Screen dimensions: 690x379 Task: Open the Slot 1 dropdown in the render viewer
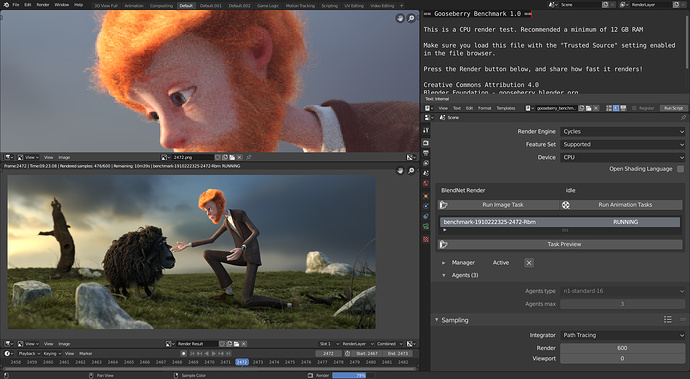click(x=329, y=344)
